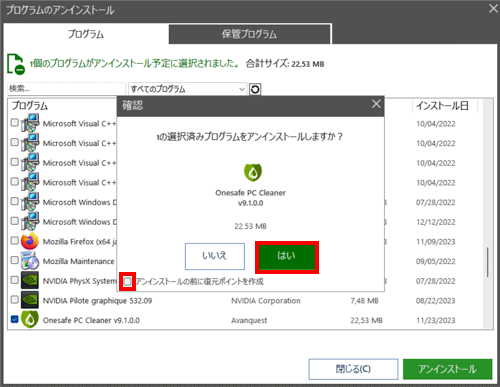Click the 22.53 MB text in dialog
This screenshot has height=387, width=500.
point(250,226)
